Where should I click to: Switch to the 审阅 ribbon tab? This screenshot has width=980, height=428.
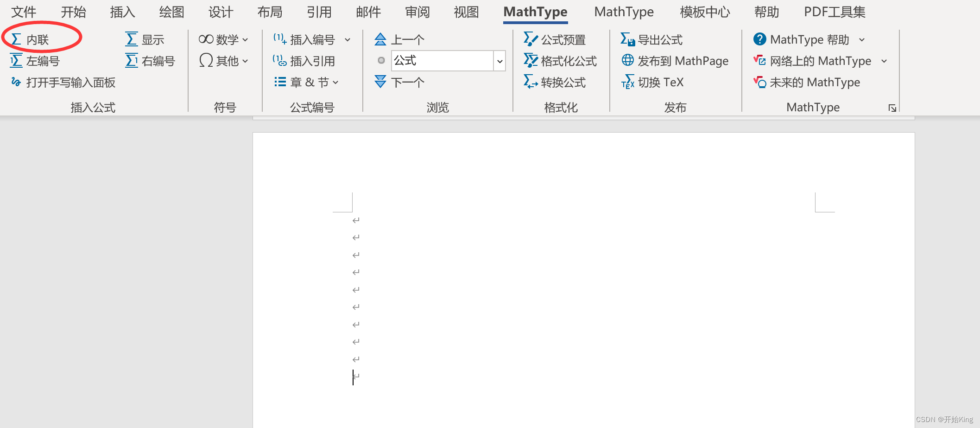pos(417,12)
